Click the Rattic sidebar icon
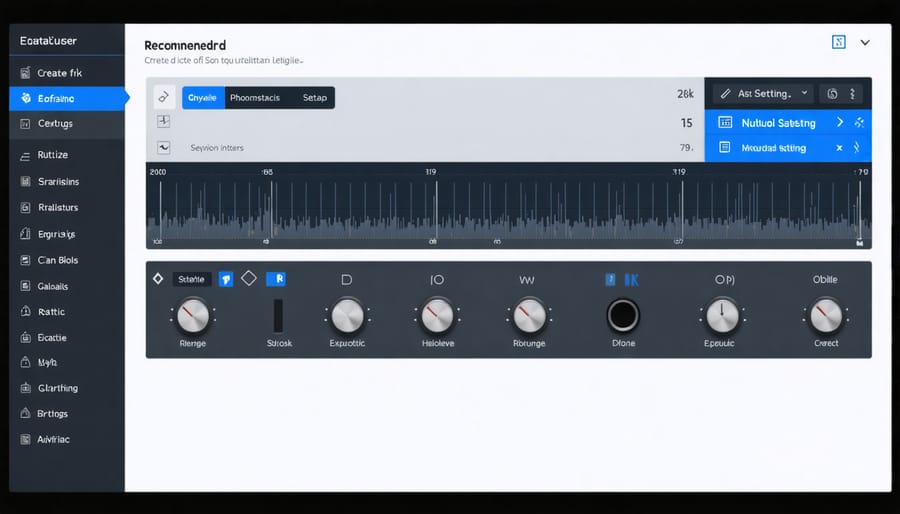900x514 pixels. [x=25, y=311]
